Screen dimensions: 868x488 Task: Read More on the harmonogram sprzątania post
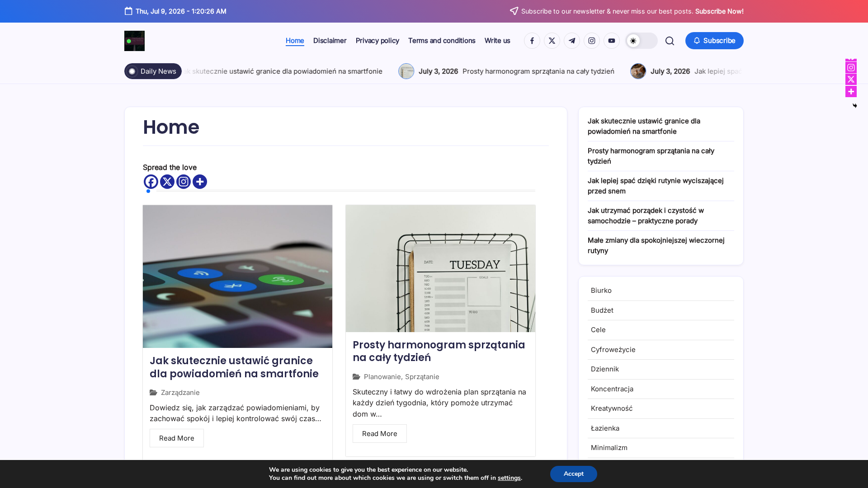(380, 433)
